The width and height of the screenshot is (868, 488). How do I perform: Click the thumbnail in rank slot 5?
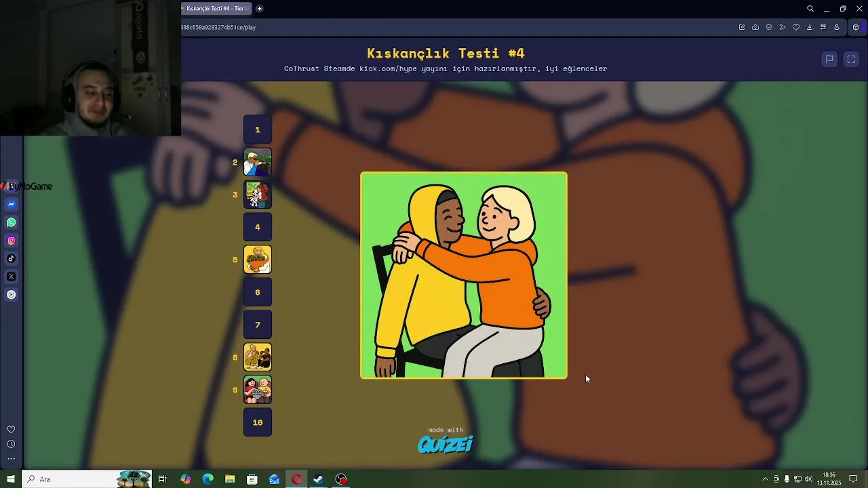click(258, 260)
